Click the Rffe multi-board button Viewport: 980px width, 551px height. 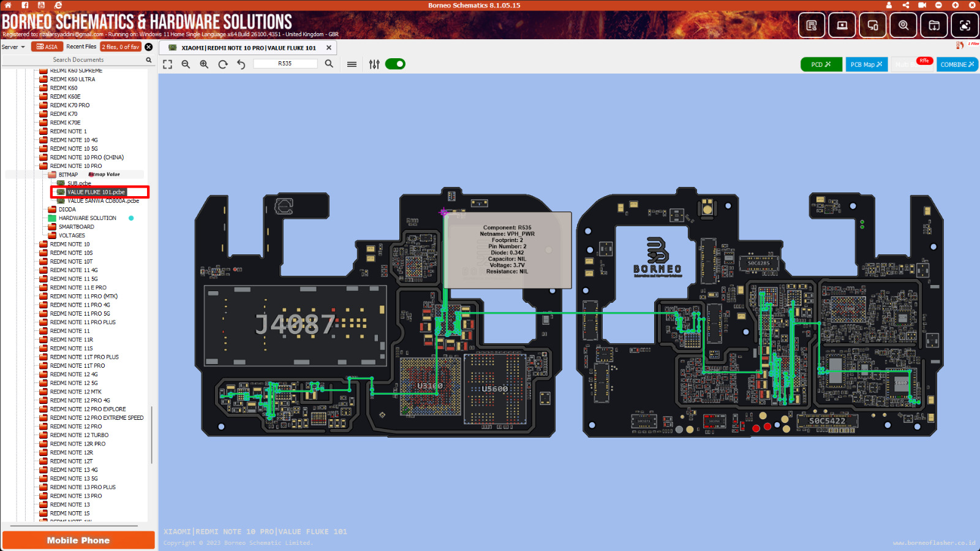pos(912,64)
